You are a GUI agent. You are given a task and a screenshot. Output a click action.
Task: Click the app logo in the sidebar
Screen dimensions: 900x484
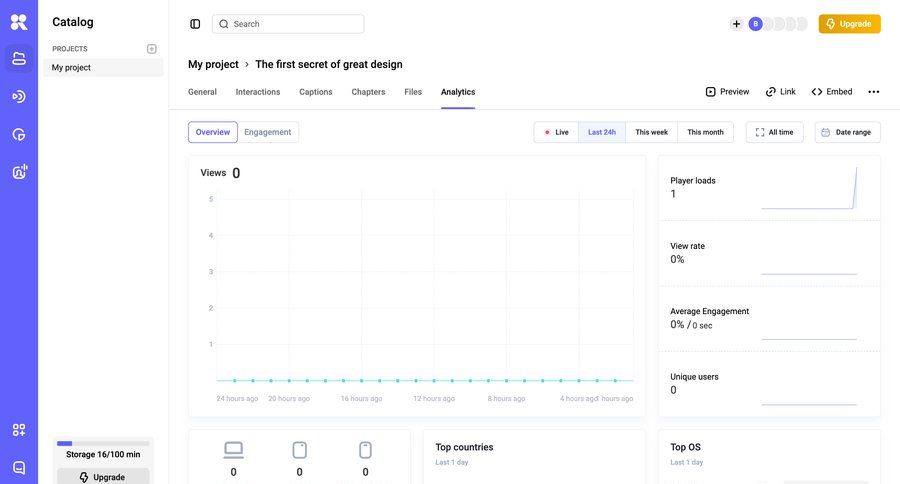[19, 22]
